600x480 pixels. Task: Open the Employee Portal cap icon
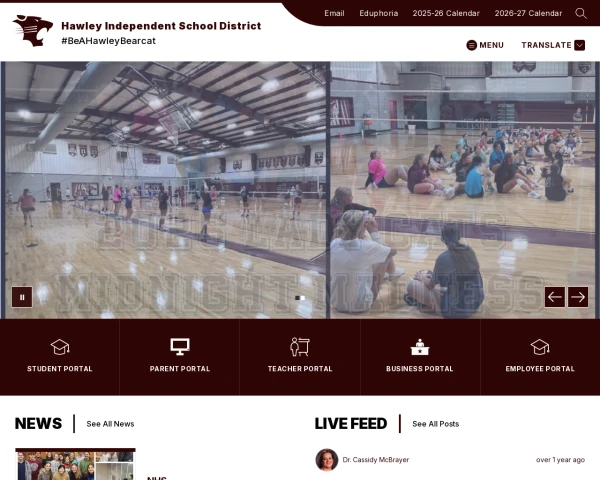pos(540,347)
